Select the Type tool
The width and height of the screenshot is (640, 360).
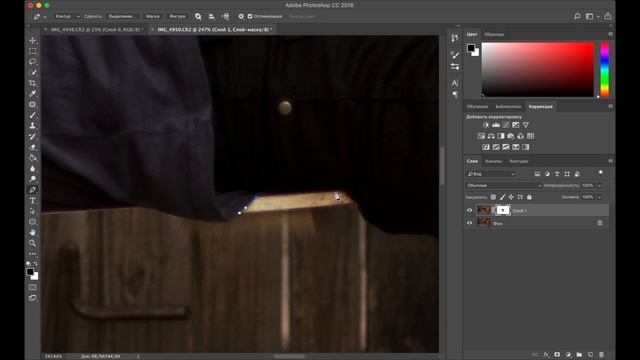click(x=32, y=200)
